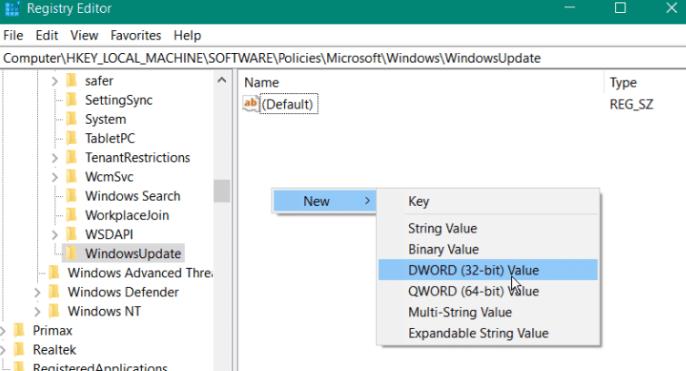
Task: Click the Realtek folder icon
Action: (x=19, y=350)
